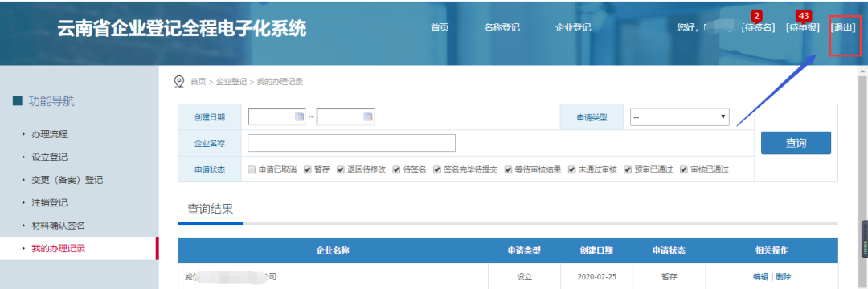Click 编辑 for the 2020-02-25 record
The width and height of the screenshot is (868, 289).
pyautogui.click(x=760, y=277)
